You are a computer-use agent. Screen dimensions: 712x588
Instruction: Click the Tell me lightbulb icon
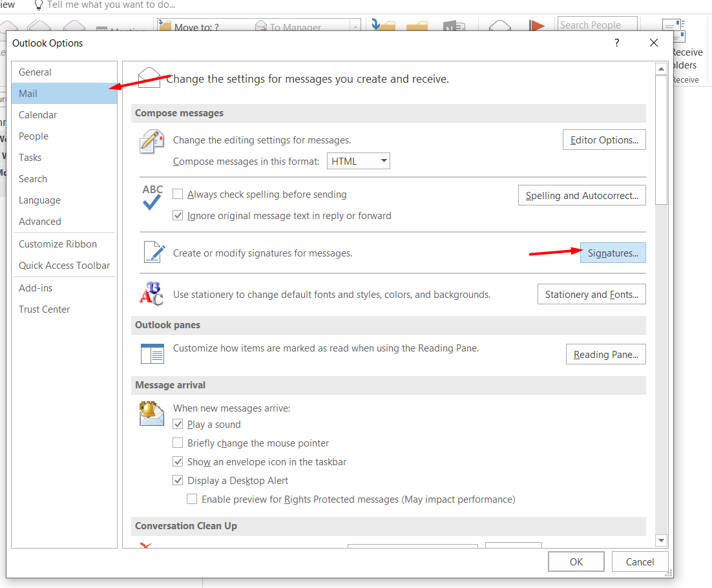coord(39,5)
